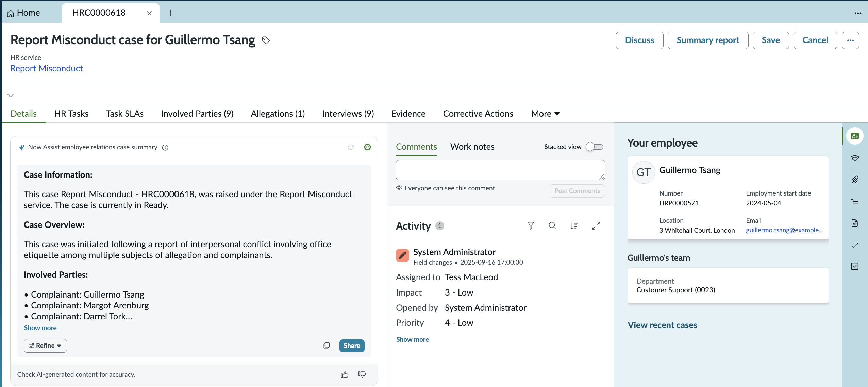
Task: Open the Task SLAs tab
Action: coord(124,114)
